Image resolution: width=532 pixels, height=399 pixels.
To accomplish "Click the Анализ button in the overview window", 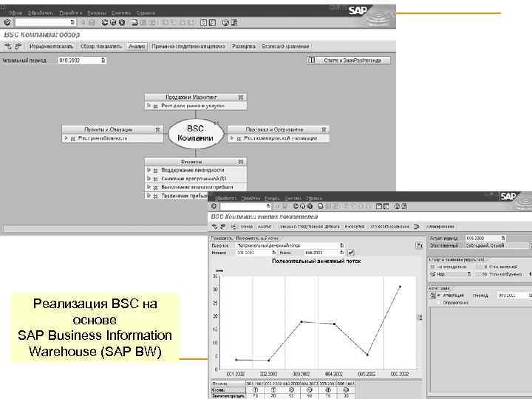I will point(137,46).
